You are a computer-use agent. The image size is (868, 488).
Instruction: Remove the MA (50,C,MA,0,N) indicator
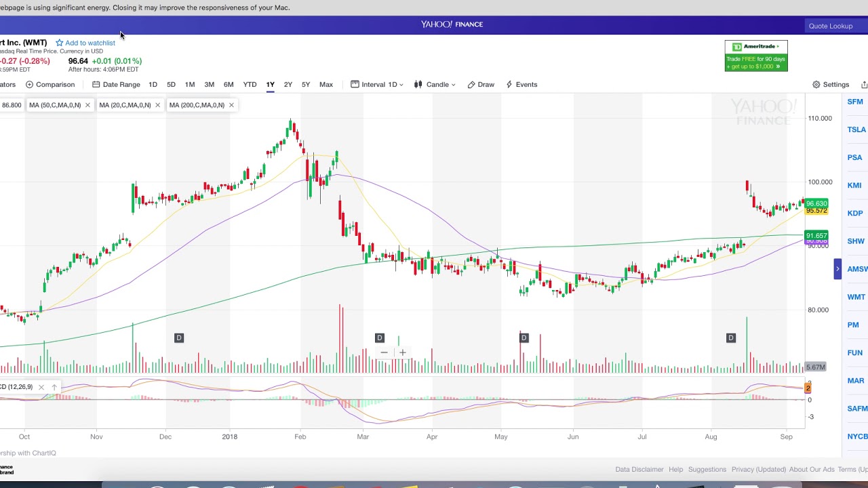click(87, 105)
